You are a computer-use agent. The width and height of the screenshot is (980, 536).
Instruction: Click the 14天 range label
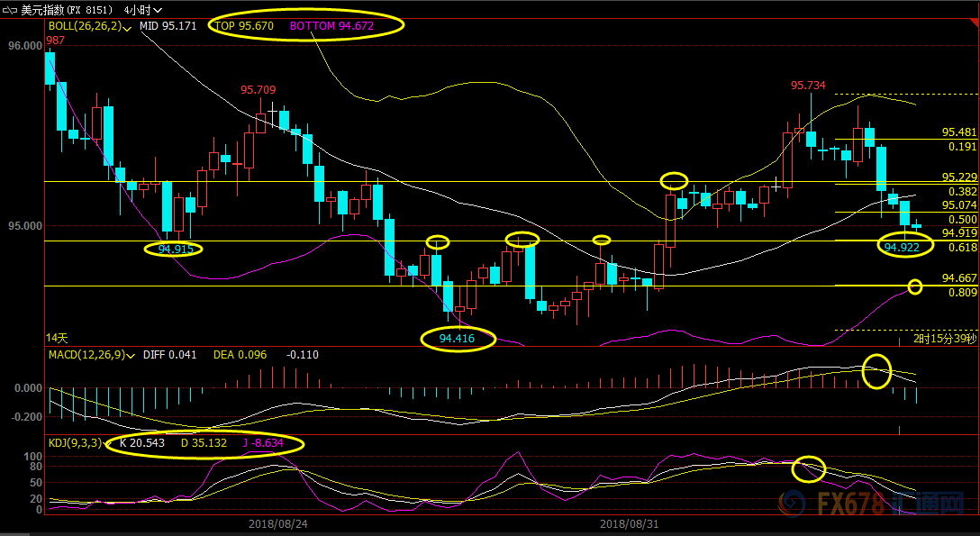(x=57, y=338)
